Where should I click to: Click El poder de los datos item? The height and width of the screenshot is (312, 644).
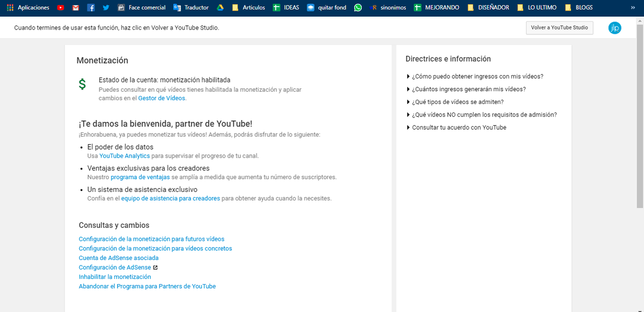pyautogui.click(x=120, y=147)
